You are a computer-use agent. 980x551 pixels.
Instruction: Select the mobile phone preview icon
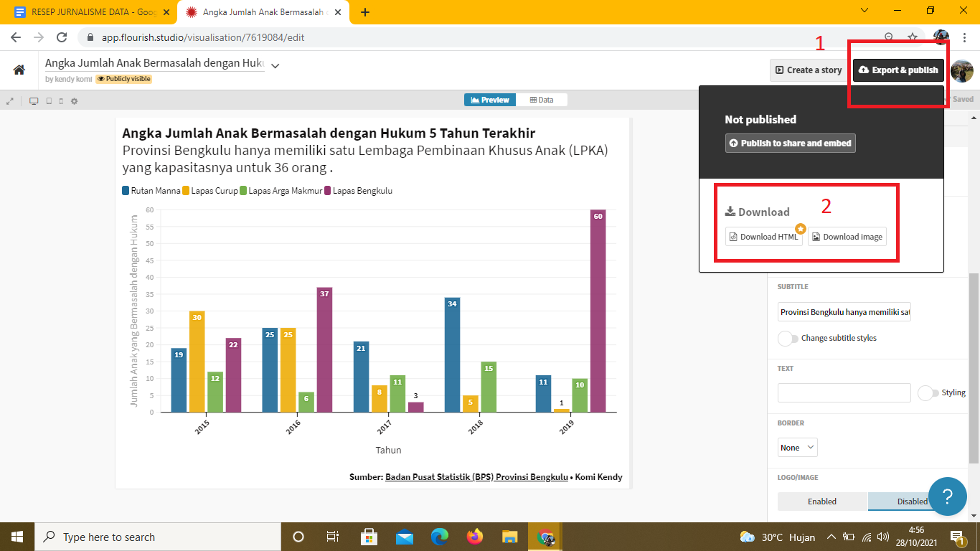tap(61, 101)
